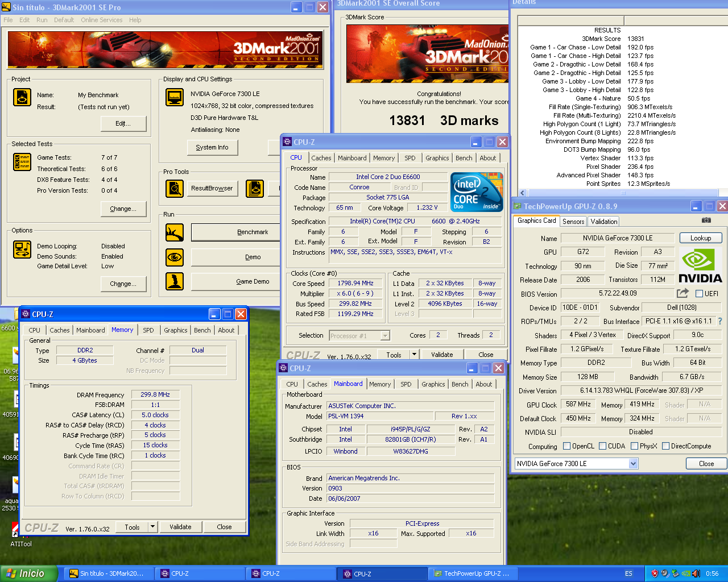
Task: Click the Edit... button under Project
Action: (x=123, y=123)
